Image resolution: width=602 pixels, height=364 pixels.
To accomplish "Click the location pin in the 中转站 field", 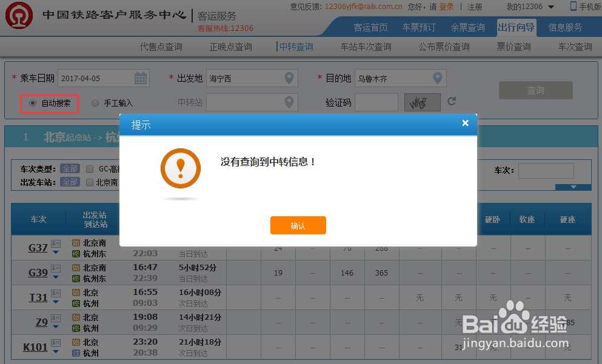I will [x=288, y=102].
